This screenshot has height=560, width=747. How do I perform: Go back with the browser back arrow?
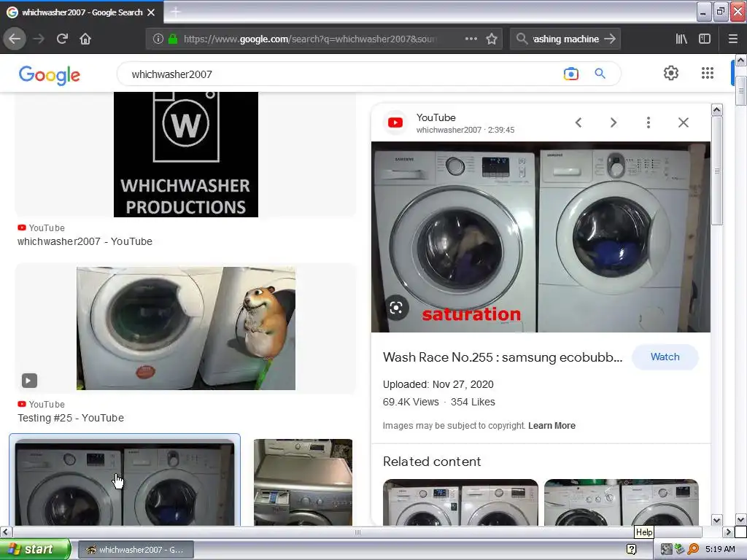coord(15,39)
